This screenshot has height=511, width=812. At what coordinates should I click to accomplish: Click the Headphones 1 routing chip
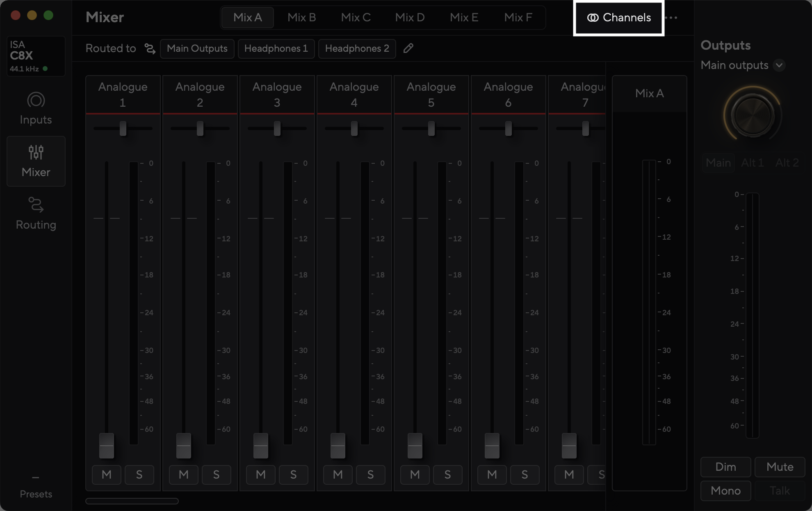(x=276, y=48)
